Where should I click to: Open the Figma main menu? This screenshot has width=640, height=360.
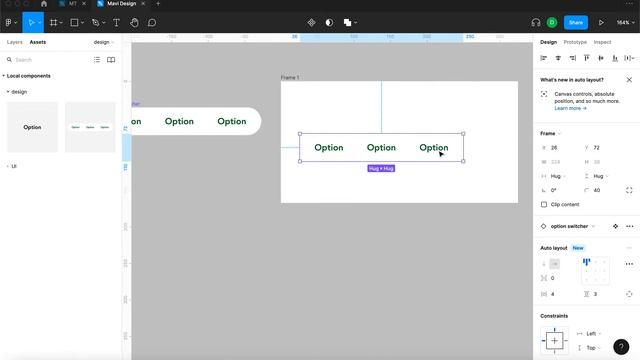click(x=11, y=23)
